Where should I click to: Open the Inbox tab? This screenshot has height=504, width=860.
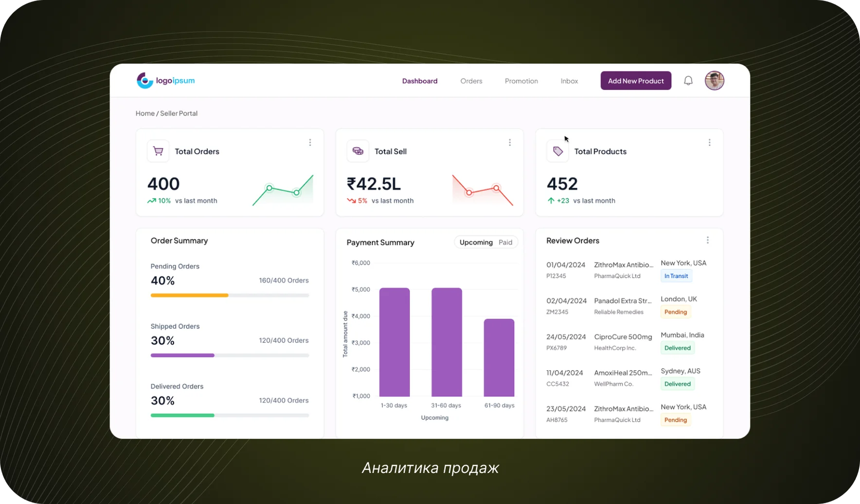[x=569, y=81]
